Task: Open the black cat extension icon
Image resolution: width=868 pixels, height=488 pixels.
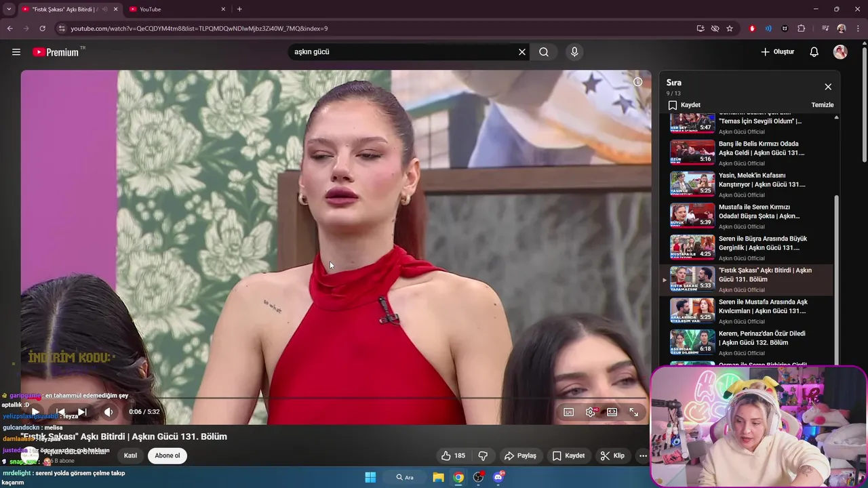Action: click(785, 28)
